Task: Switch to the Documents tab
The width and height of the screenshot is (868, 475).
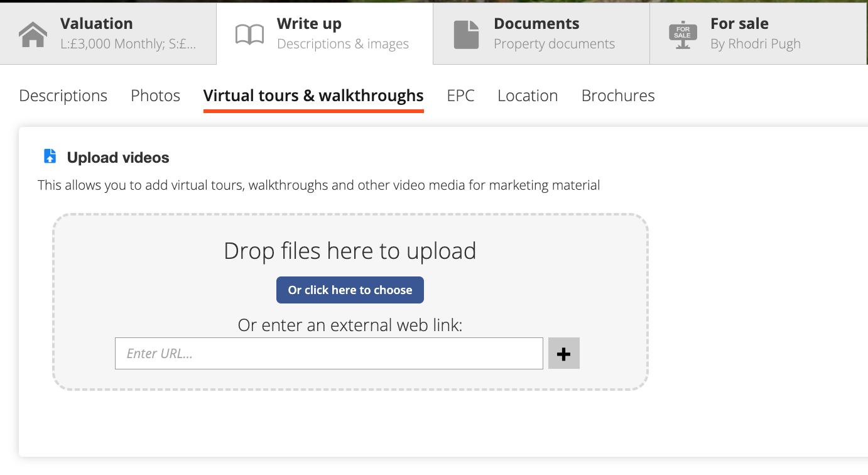Action: (x=541, y=33)
